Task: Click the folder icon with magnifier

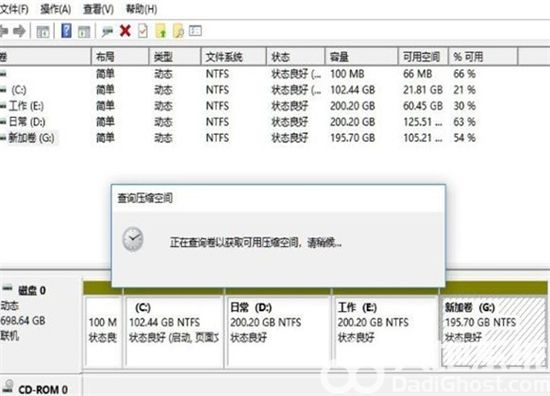Action: [178, 31]
